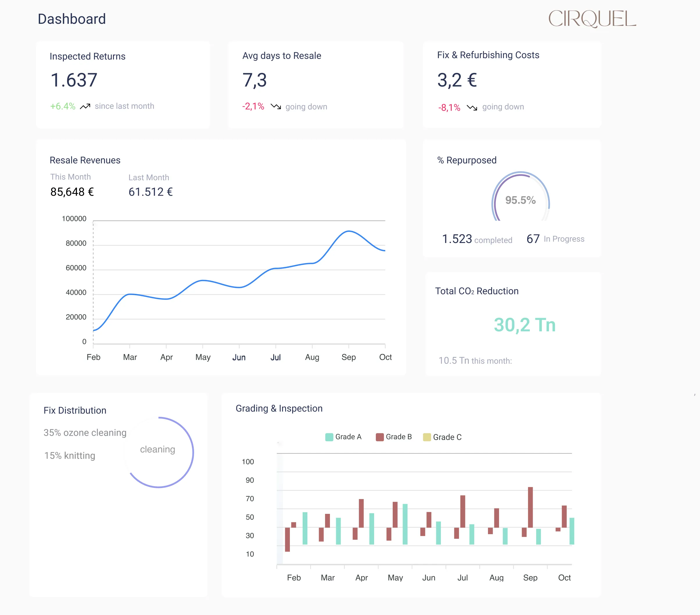Click the CIRQUEL logo
Image resolution: width=700 pixels, height=615 pixels.
click(x=592, y=19)
